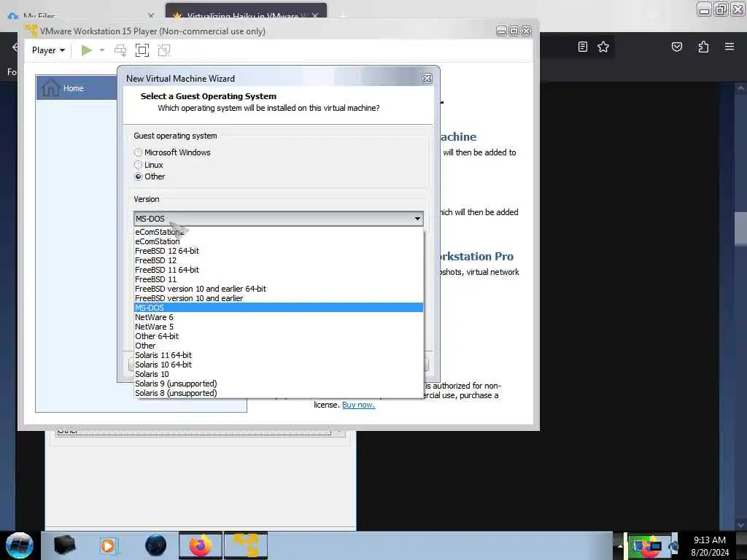Click the dark globe taskbar icon
The image size is (747, 560).
coord(156,545)
